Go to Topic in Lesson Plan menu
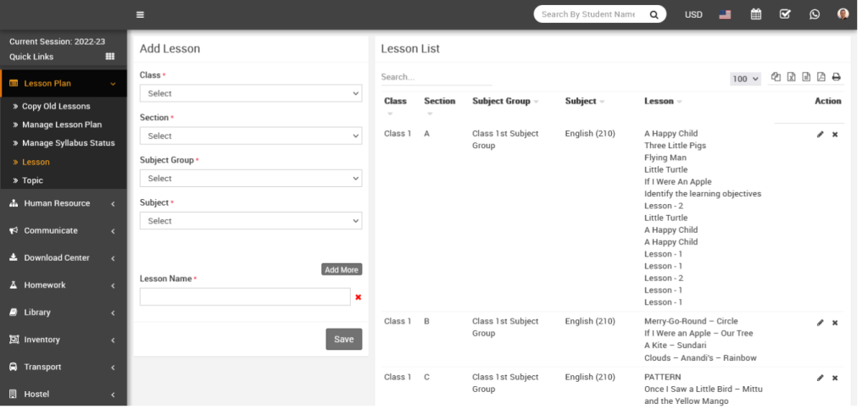The width and height of the screenshot is (868, 409). click(x=32, y=180)
